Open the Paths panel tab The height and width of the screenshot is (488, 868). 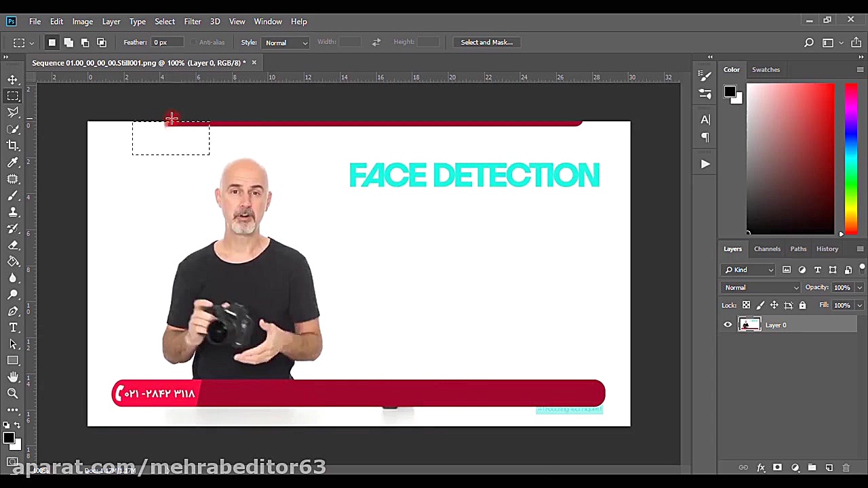798,249
